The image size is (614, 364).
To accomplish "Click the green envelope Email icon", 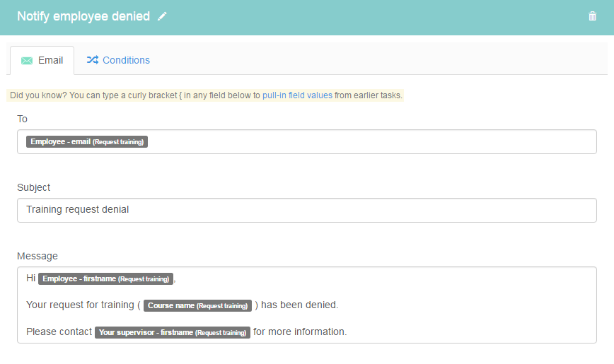I will 27,61.
